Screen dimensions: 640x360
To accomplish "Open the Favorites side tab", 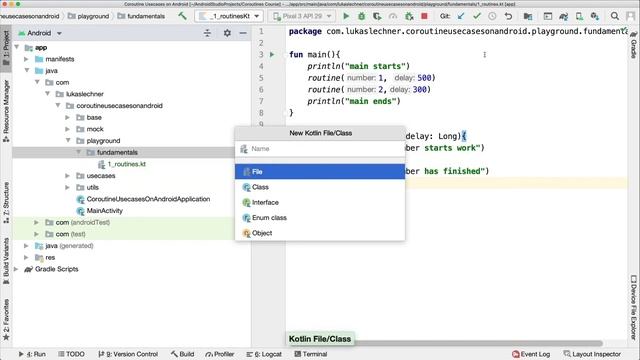I will [x=6, y=320].
